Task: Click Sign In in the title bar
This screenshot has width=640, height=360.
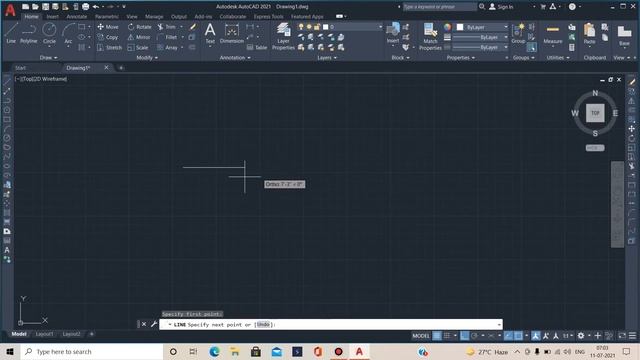Action: pyautogui.click(x=501, y=7)
